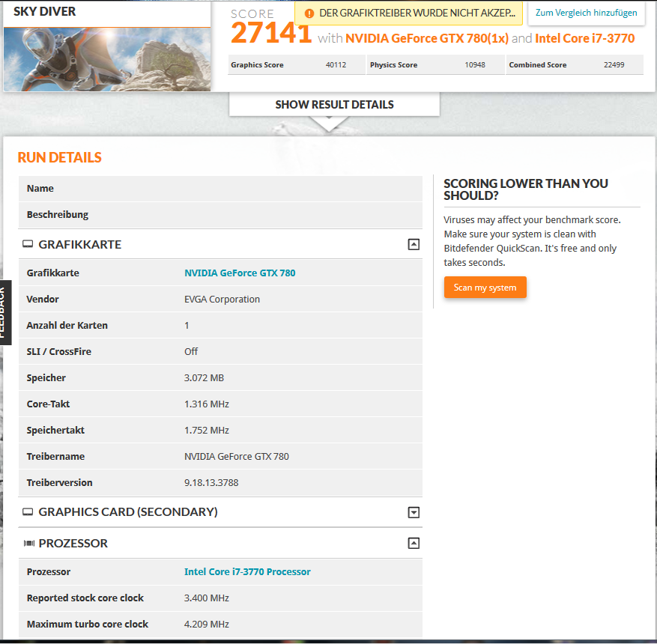The height and width of the screenshot is (644, 657).
Task: Select the SLI / CrossFire value Off
Action: [x=191, y=352]
